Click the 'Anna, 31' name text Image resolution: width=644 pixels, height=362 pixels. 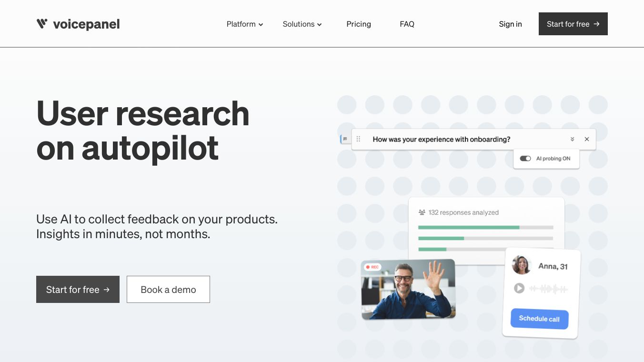(x=553, y=266)
